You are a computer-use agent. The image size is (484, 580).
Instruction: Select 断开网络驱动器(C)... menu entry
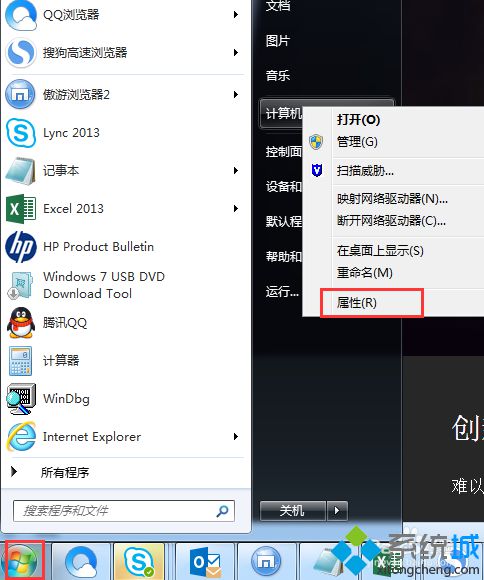391,221
